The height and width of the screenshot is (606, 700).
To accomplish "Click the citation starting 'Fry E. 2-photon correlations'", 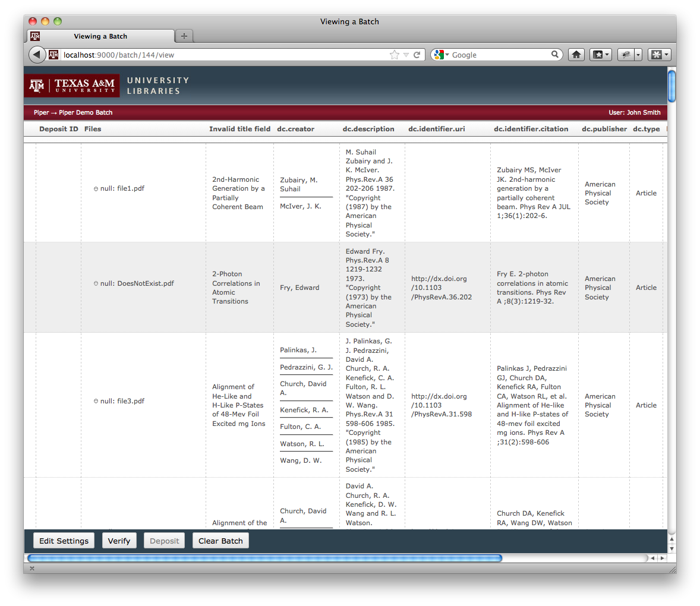I will point(532,288).
